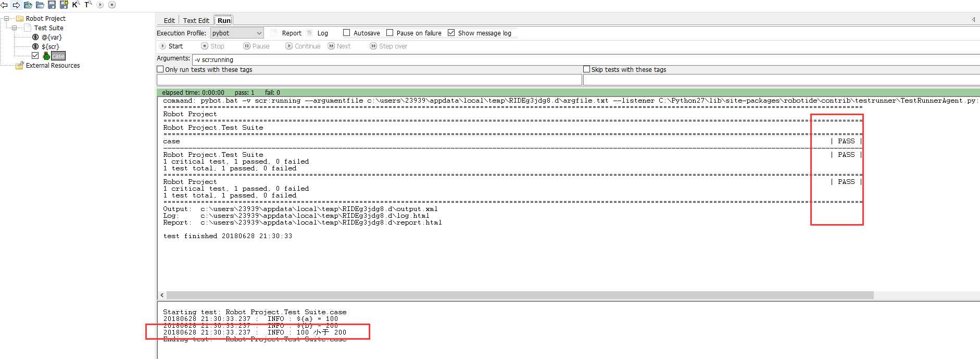Click the Output: output.xml path line

(300, 209)
